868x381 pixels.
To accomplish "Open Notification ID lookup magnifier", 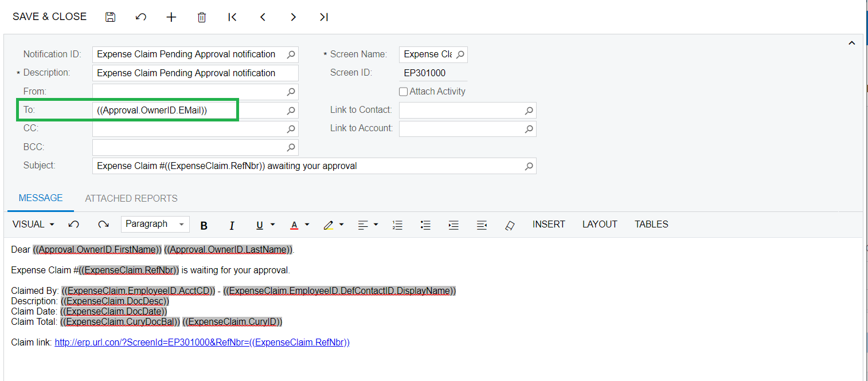I will point(291,54).
